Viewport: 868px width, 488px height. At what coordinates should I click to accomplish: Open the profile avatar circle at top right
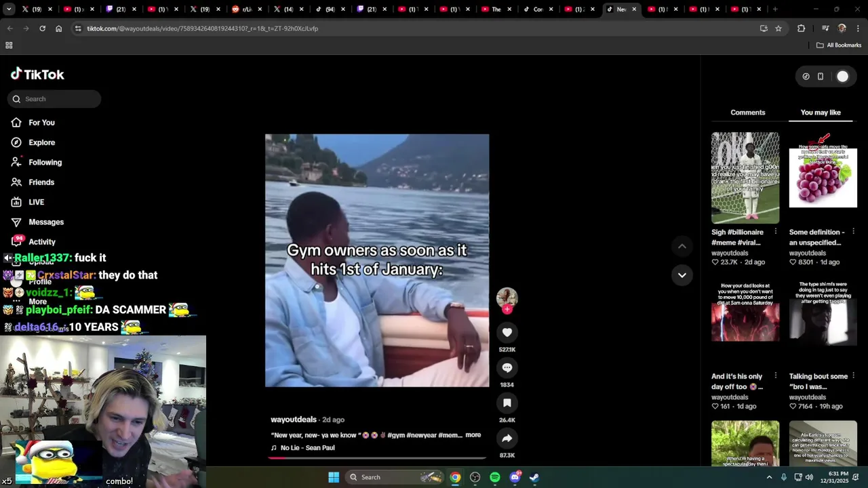point(842,77)
